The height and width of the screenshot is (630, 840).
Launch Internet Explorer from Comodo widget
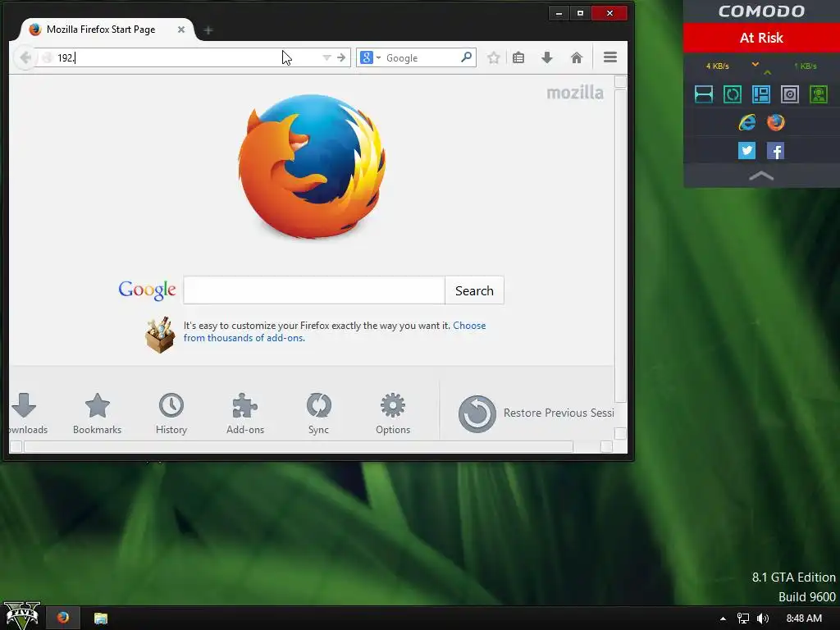coord(746,123)
